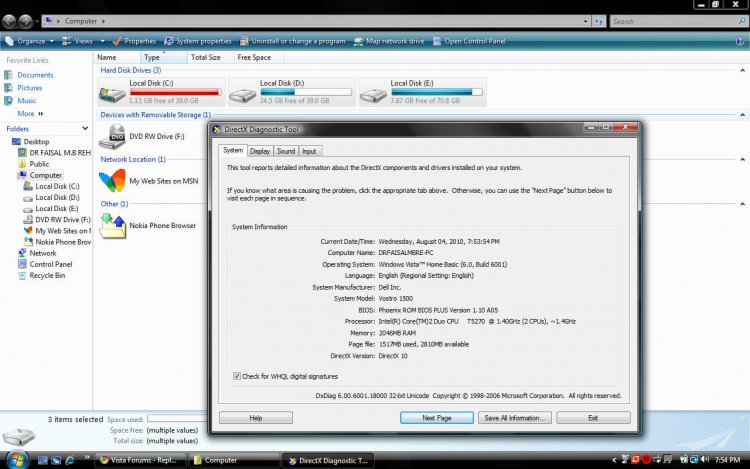The image size is (750, 469).
Task: Collapse the Folders pane chevron
Action: (x=85, y=129)
